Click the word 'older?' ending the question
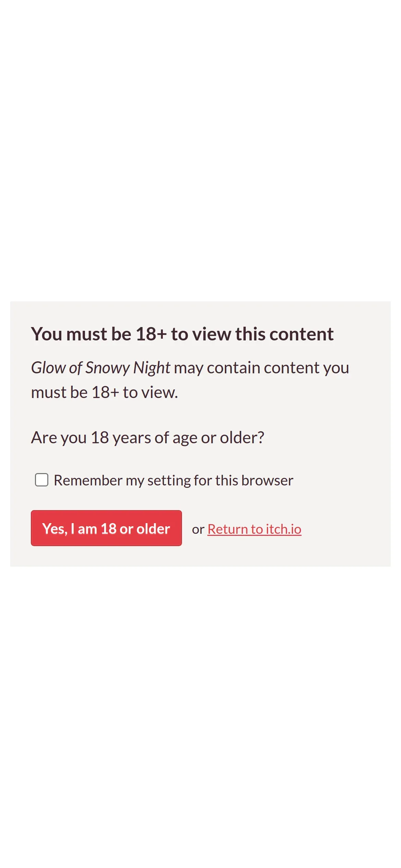 click(242, 438)
